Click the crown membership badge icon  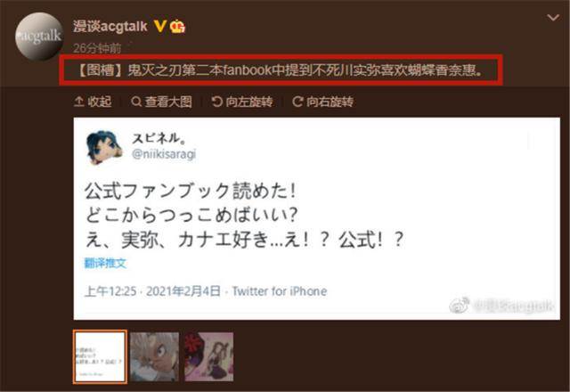point(177,26)
